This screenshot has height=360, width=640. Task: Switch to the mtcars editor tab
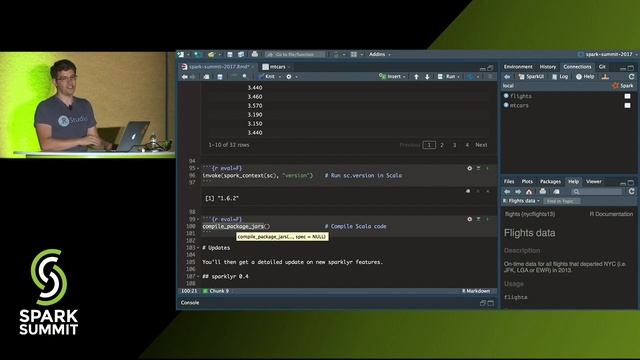coord(276,67)
